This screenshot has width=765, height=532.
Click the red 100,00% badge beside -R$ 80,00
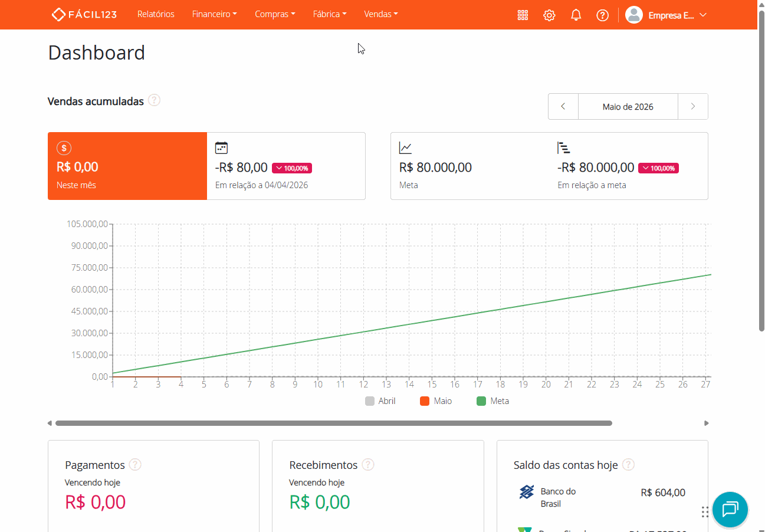tap(292, 168)
